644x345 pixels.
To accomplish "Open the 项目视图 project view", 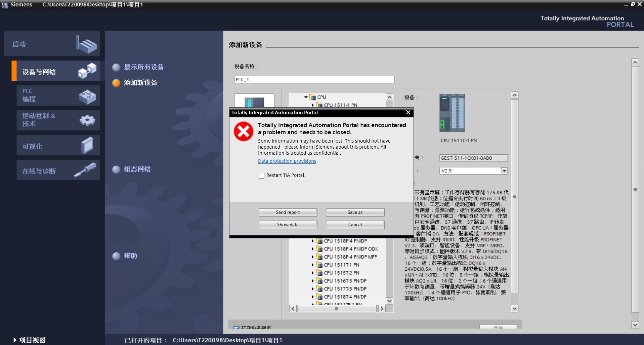I will [x=32, y=340].
